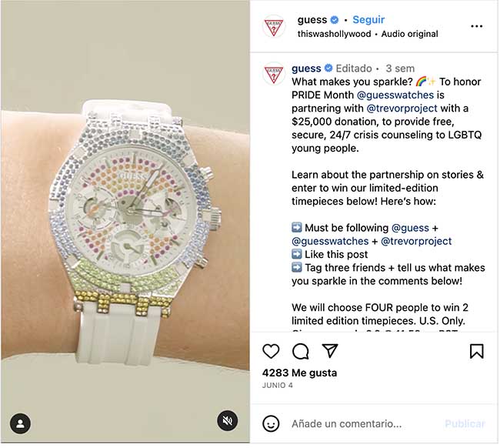Viewport: 500px width, 448px height.
Task: Click the Publicar button
Action: pyautogui.click(x=465, y=423)
